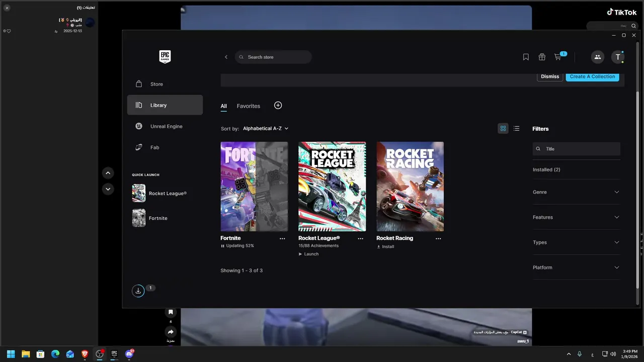644x362 pixels.
Task: Open Microsoft Edge from taskbar
Action: 55,354
